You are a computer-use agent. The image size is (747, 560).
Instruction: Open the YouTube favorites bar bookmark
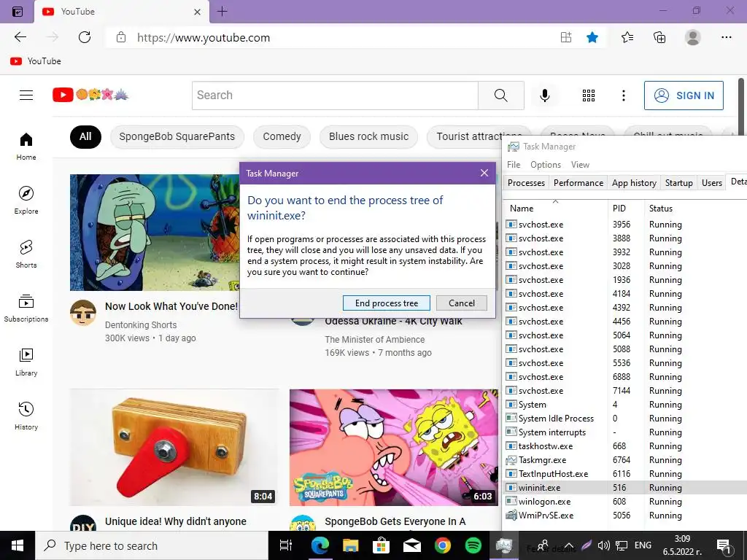click(36, 61)
